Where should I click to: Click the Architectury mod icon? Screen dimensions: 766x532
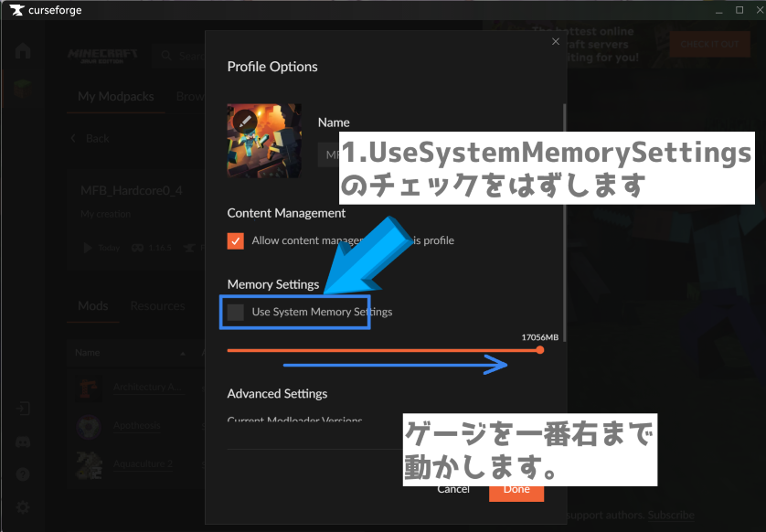pos(89,388)
